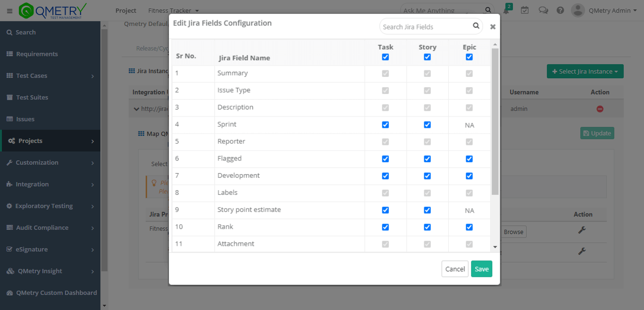Viewport: 644px width, 310px height.
Task: Click the search magnifier in Jira Fields box
Action: click(x=476, y=26)
